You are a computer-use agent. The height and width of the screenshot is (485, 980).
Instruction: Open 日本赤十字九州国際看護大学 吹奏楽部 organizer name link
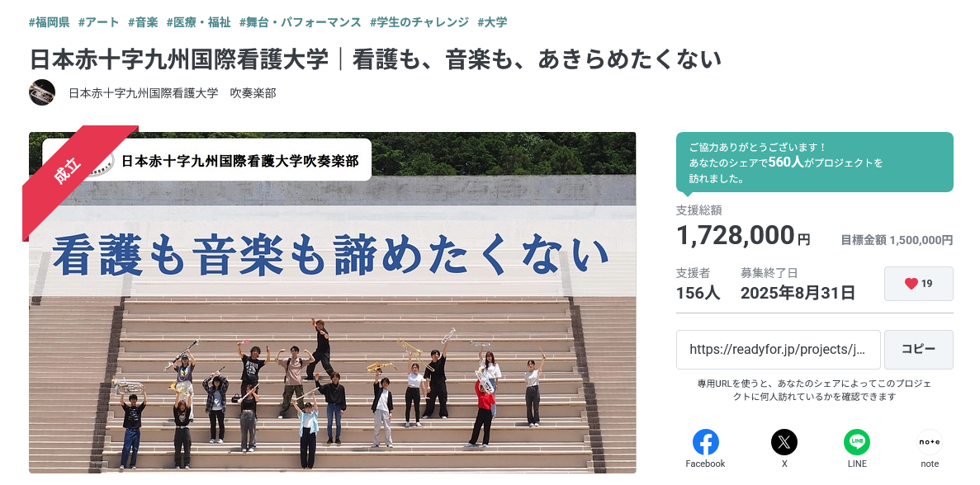[x=173, y=93]
